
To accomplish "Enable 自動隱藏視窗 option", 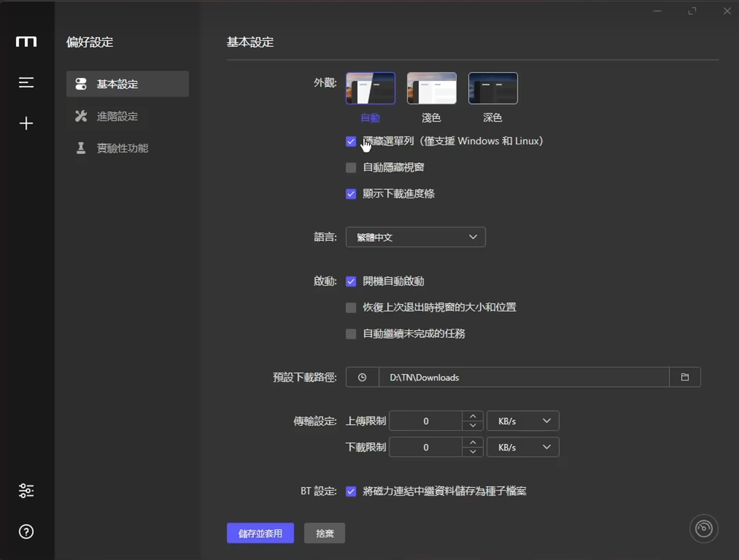I will tap(351, 167).
